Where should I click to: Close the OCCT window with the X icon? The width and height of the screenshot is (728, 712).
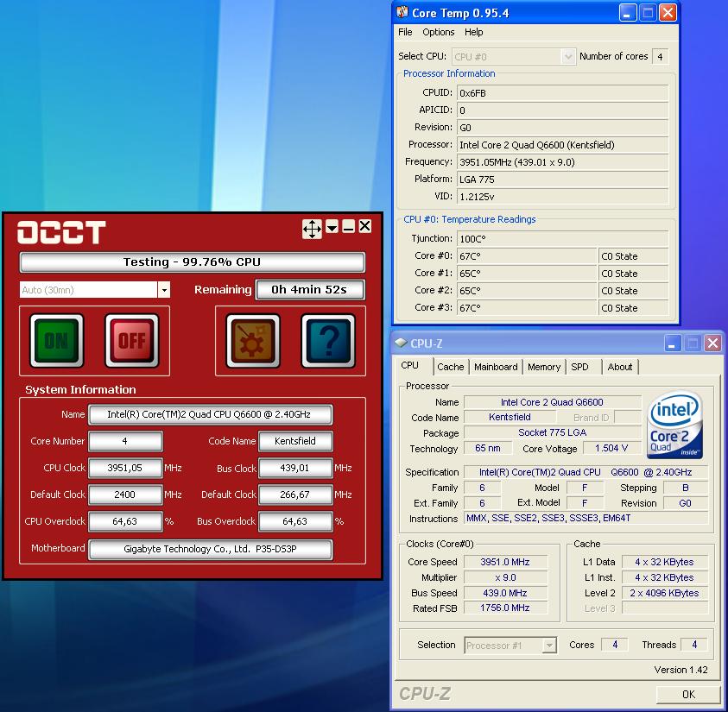tap(365, 226)
